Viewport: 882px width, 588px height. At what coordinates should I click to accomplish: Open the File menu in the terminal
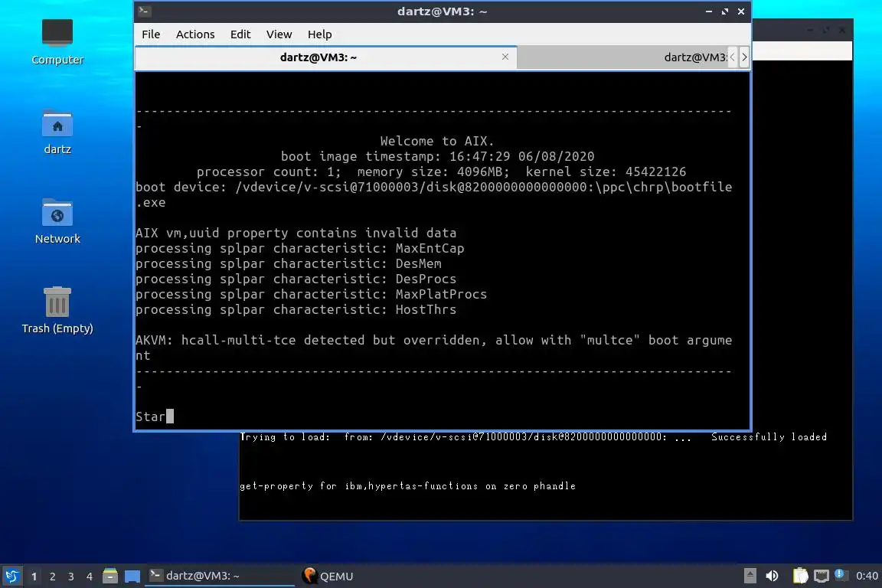(x=151, y=34)
